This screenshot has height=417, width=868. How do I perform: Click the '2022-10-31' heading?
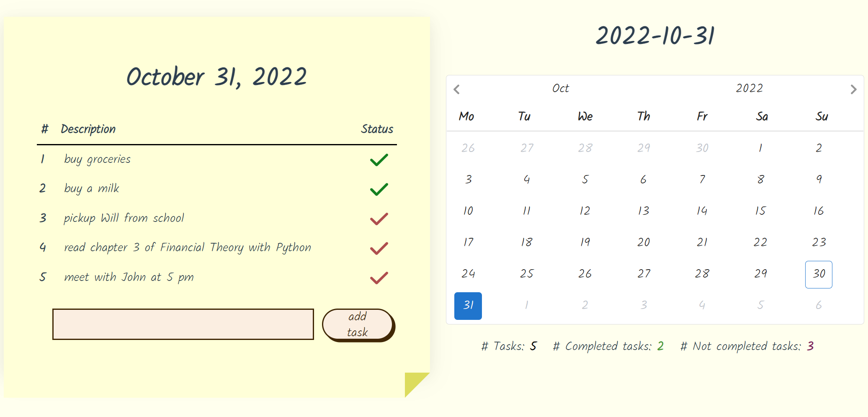tap(655, 36)
